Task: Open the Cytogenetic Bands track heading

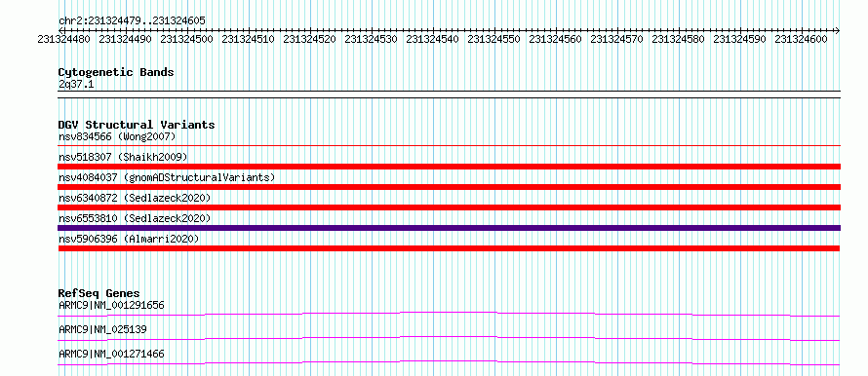Action: [116, 72]
